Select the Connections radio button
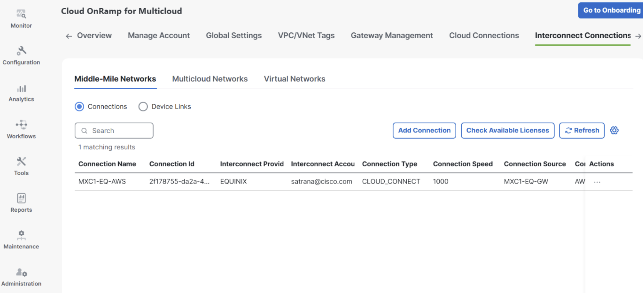644x294 pixels. click(79, 107)
